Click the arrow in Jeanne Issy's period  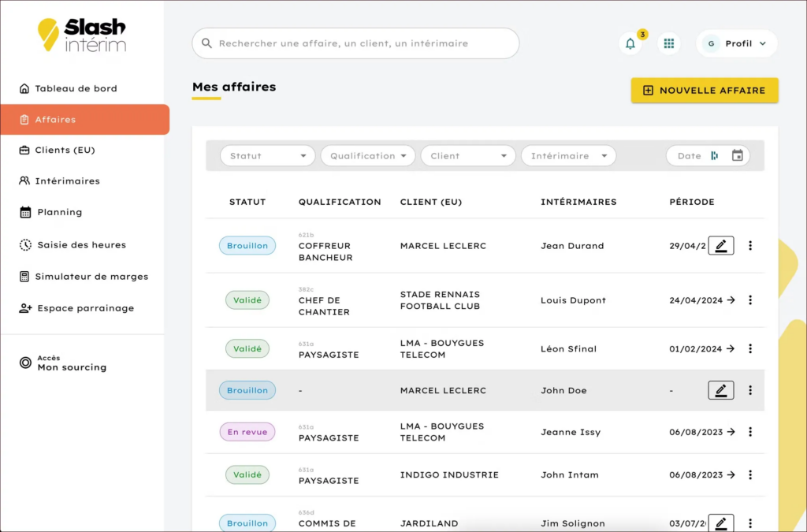[731, 432]
